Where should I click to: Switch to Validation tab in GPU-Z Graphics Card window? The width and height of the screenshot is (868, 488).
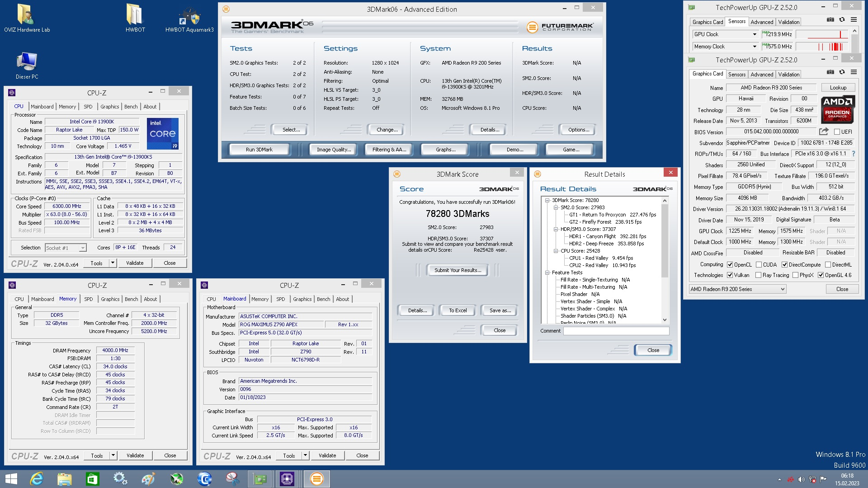click(788, 74)
